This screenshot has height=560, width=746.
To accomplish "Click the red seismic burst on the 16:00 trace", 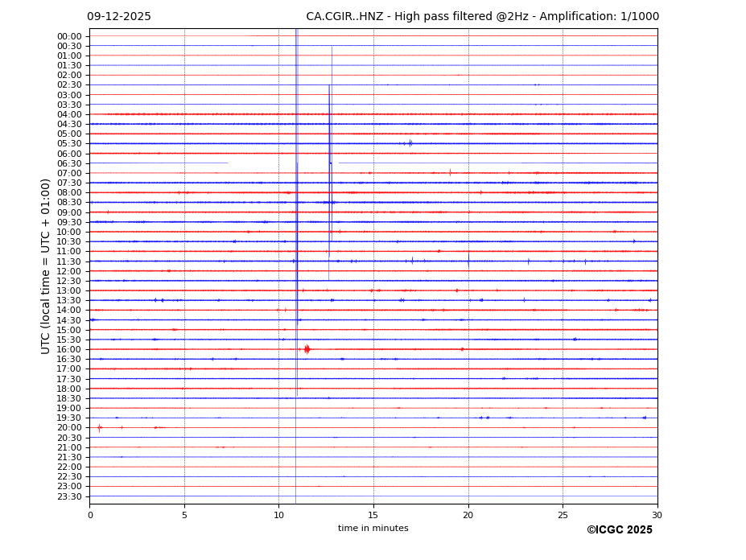I will tap(307, 349).
